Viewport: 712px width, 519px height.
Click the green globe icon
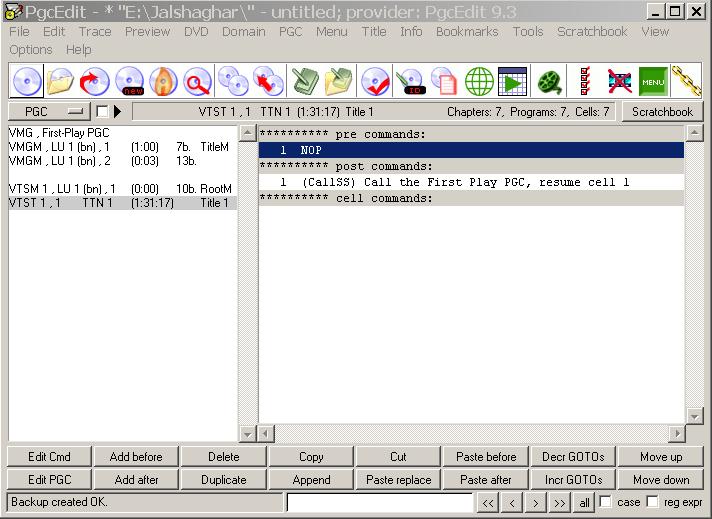(479, 81)
